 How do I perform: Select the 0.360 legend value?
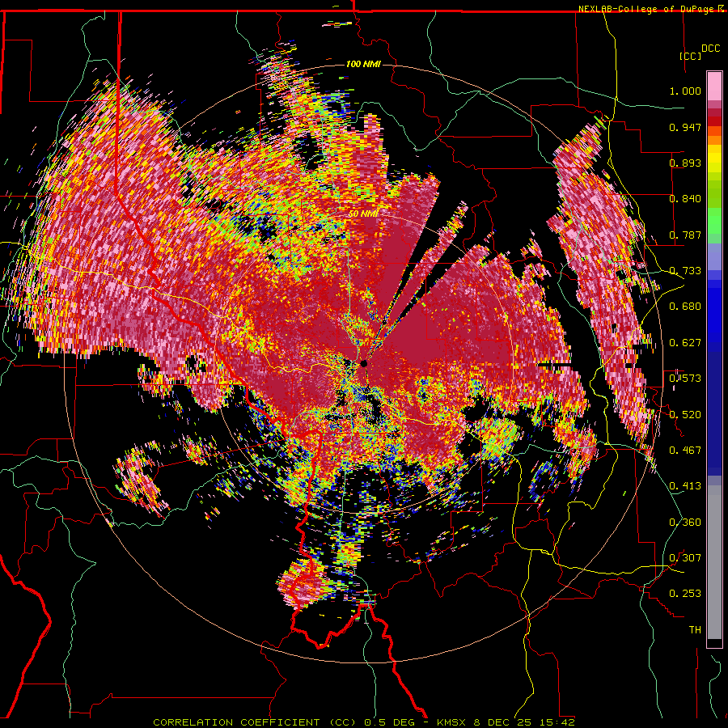click(685, 523)
